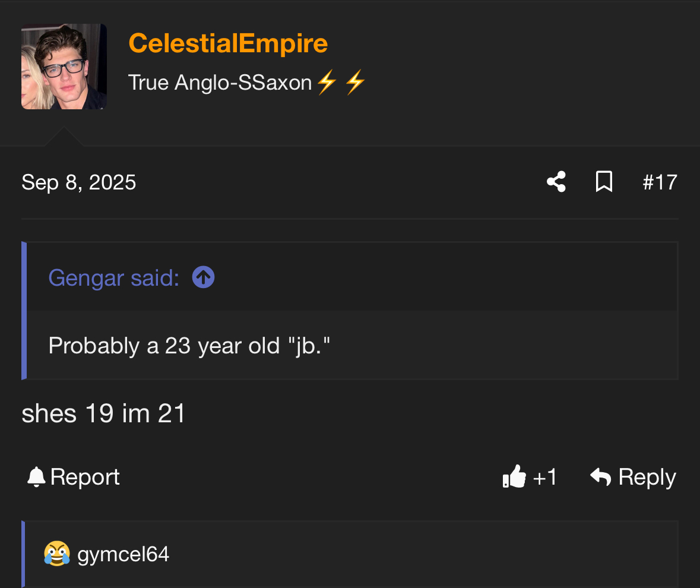Click the "Gengar said:" quote header
The width and height of the screenshot is (700, 588).
[x=114, y=277]
